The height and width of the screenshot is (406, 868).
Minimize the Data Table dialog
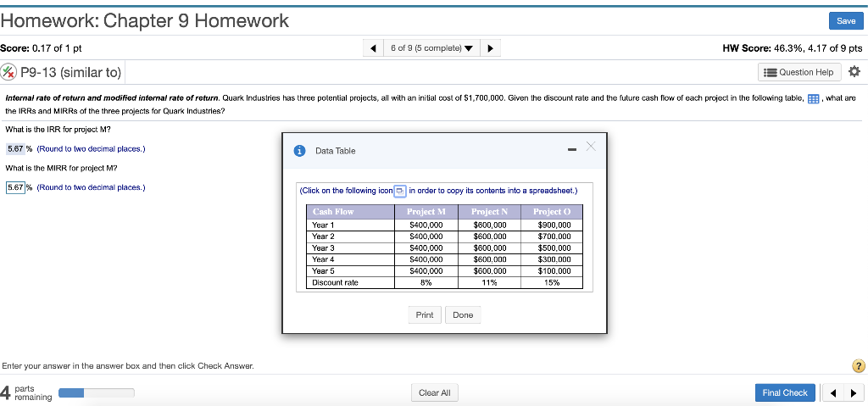tap(572, 149)
